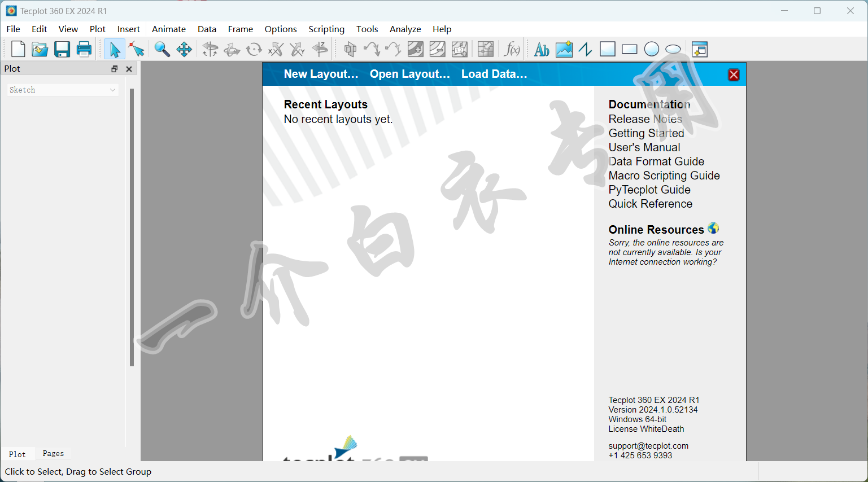Open the Data menu

click(207, 29)
